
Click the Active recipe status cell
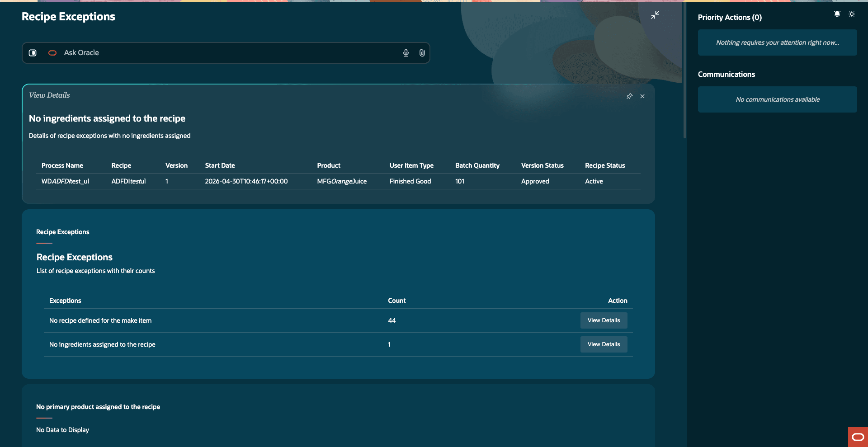594,181
